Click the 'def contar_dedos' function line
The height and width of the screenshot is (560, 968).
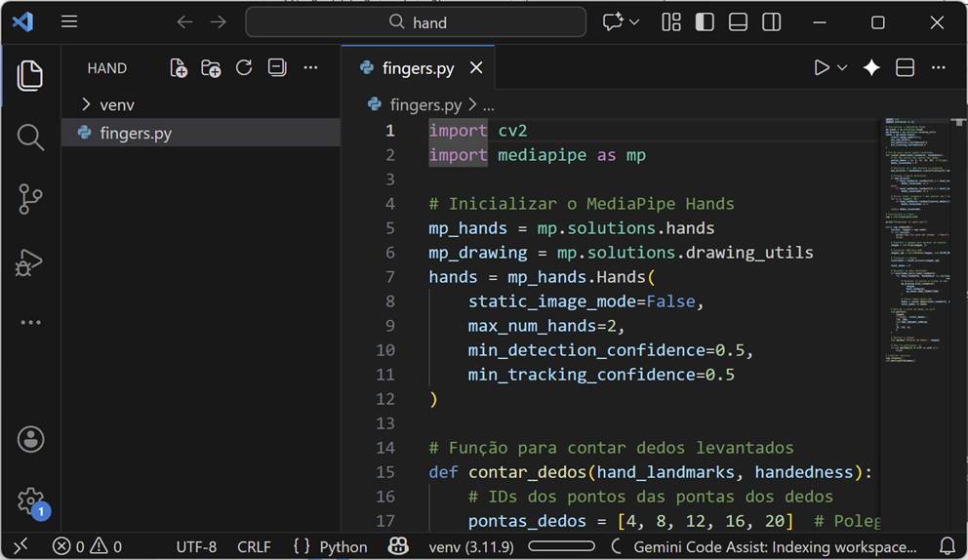(651, 472)
